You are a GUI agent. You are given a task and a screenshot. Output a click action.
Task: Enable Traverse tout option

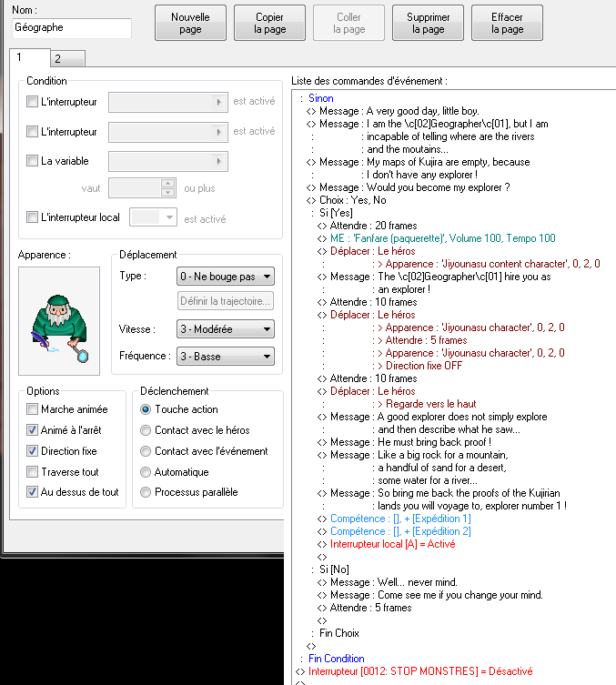(x=33, y=472)
